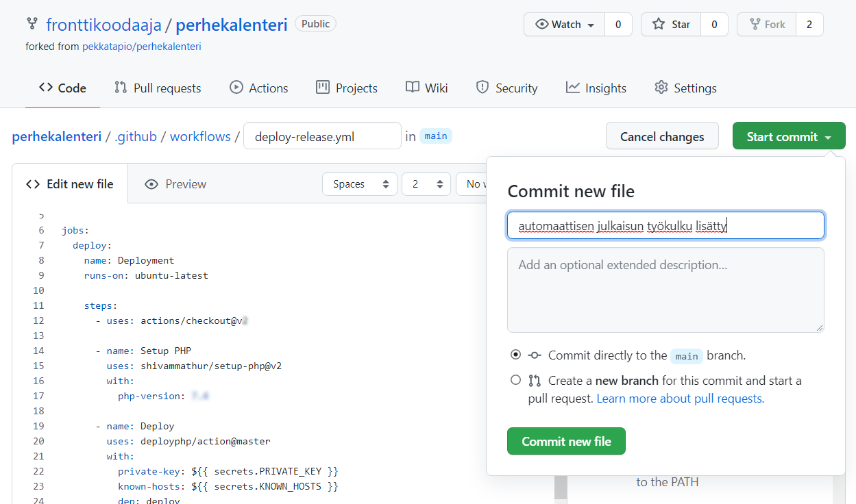856x504 pixels.
Task: Click code line 'uses: deployphp/action@master'
Action: click(188, 441)
